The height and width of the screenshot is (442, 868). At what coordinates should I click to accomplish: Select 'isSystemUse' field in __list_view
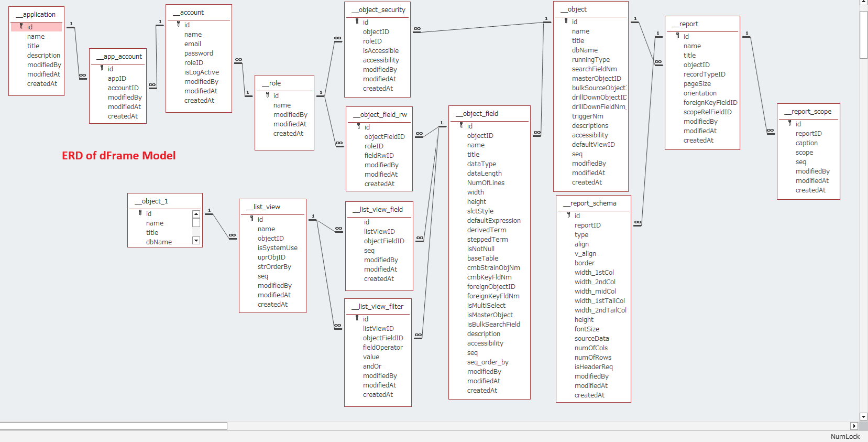pos(277,247)
